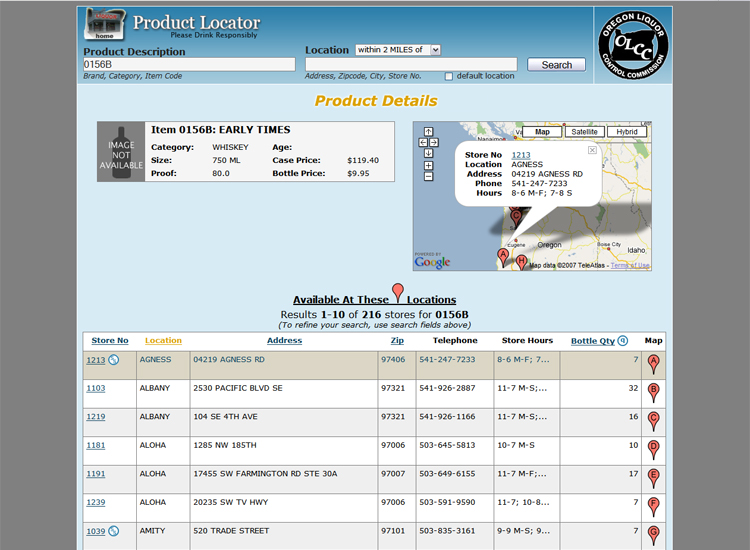
Task: Switch map to Hybrid view
Action: click(627, 132)
